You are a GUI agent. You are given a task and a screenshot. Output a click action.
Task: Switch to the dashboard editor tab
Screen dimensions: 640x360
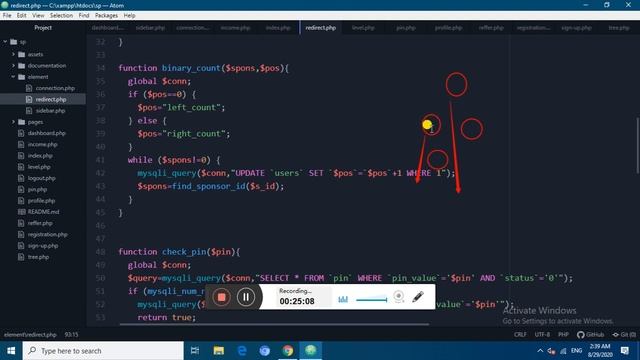point(108,28)
